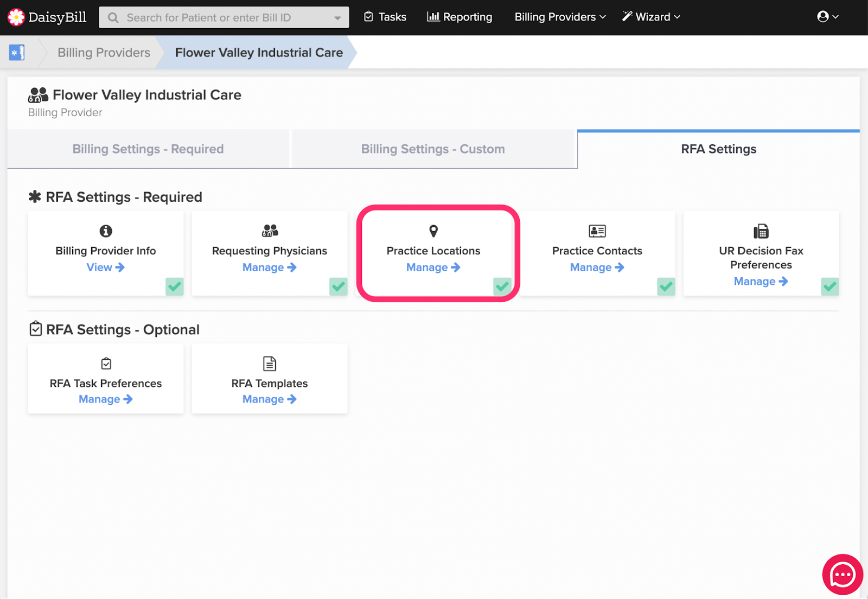Click the search magnifier icon

[113, 18]
